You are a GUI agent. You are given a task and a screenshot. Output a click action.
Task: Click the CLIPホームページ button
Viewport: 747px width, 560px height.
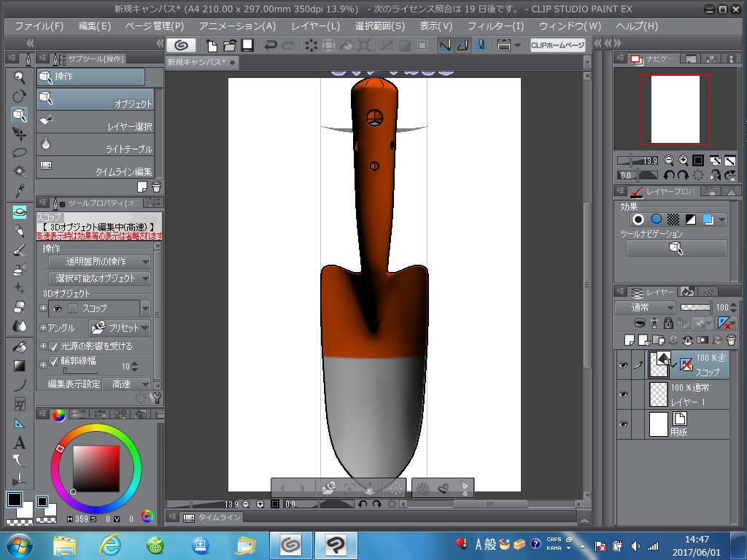click(x=558, y=45)
